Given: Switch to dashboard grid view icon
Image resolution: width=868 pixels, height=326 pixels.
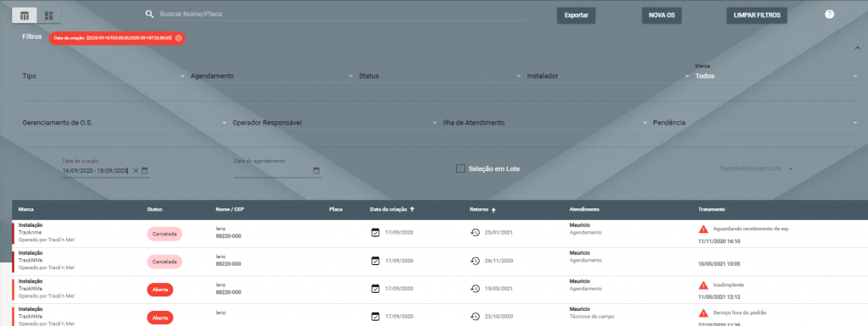Looking at the screenshot, I should point(48,15).
